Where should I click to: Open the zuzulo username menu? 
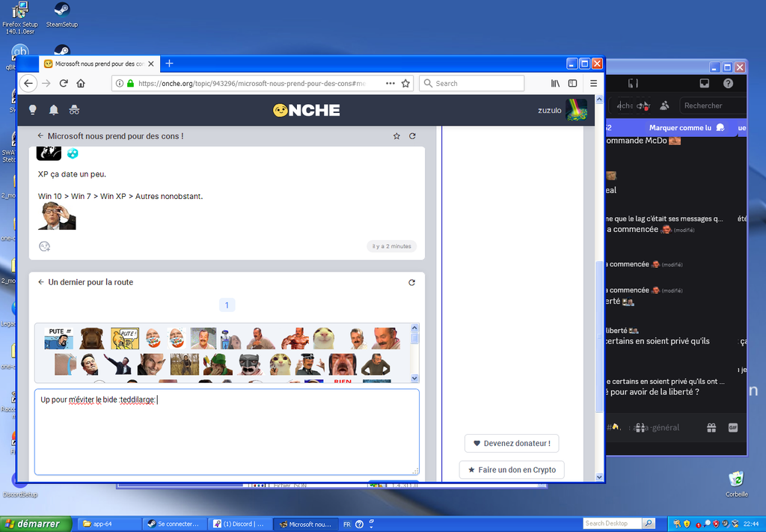pos(550,111)
